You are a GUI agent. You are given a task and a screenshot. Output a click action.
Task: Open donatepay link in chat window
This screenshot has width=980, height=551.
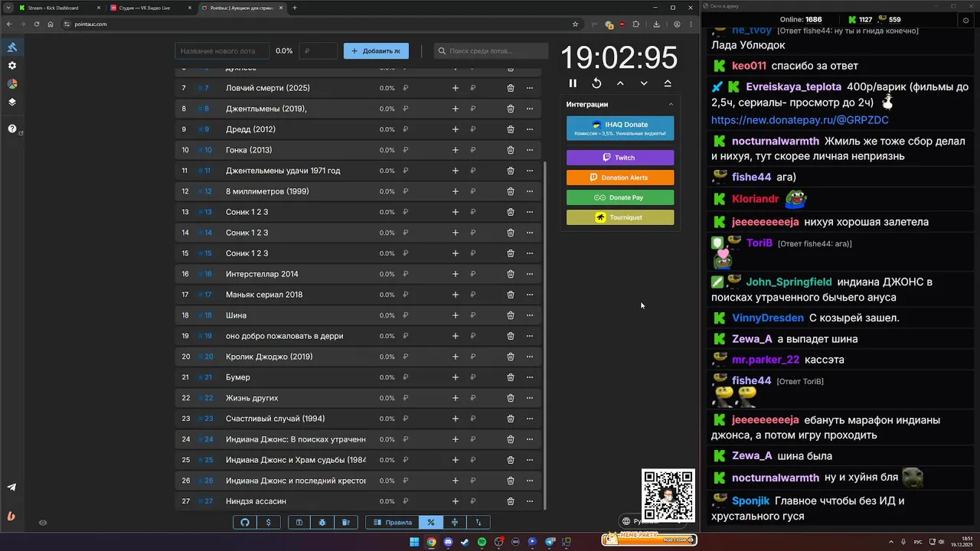click(799, 120)
